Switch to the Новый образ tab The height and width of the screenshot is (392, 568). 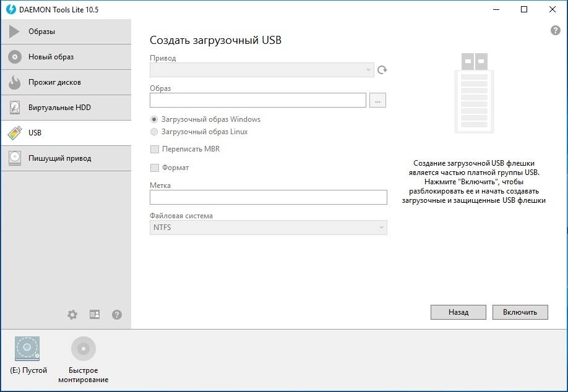point(66,57)
